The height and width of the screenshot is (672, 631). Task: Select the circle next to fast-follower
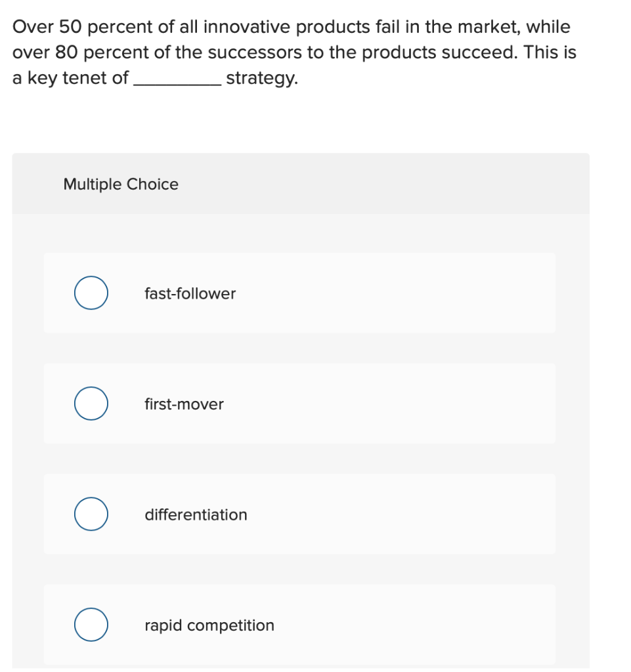click(x=91, y=293)
